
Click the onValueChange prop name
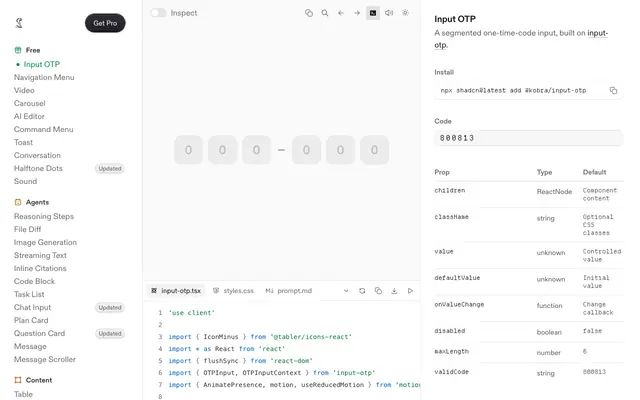459,304
